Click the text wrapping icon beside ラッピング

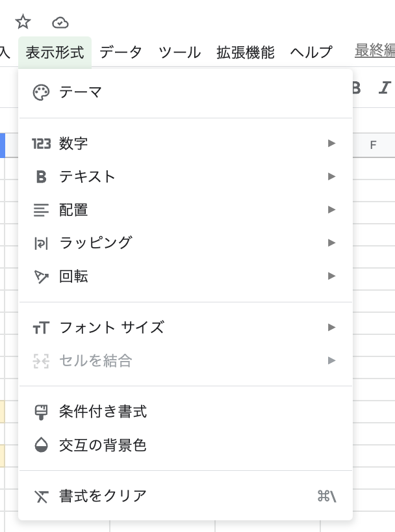[41, 242]
